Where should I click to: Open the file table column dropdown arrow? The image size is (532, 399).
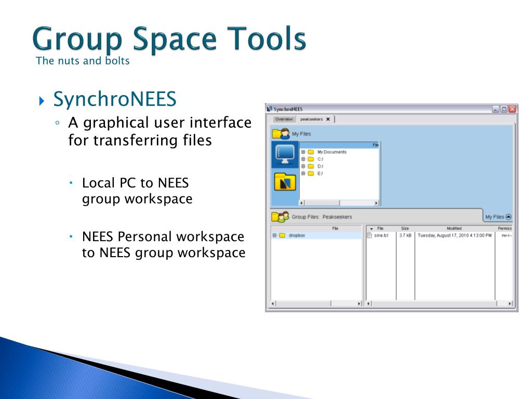tap(371, 229)
